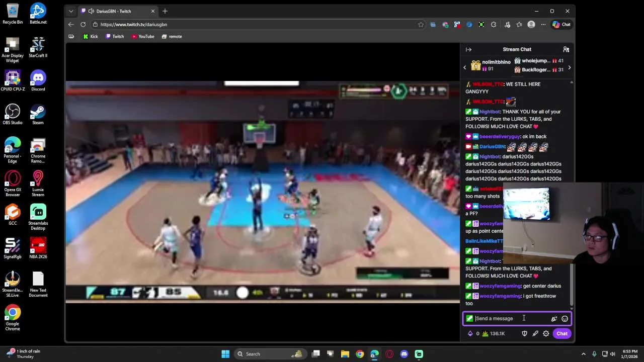Viewport: 644px width, 362px height.
Task: Open NBA 2K26 desktop shortcut
Action: click(38, 248)
